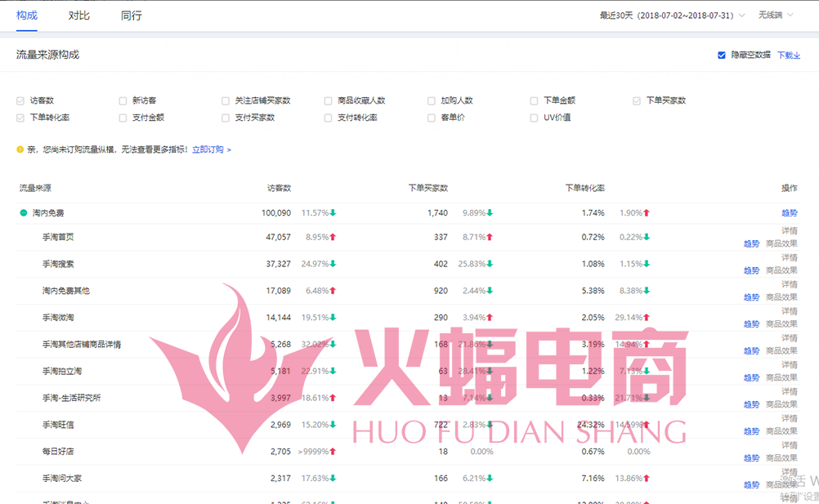Click visitor count 47,057 in 手淘首页 row

[279, 237]
